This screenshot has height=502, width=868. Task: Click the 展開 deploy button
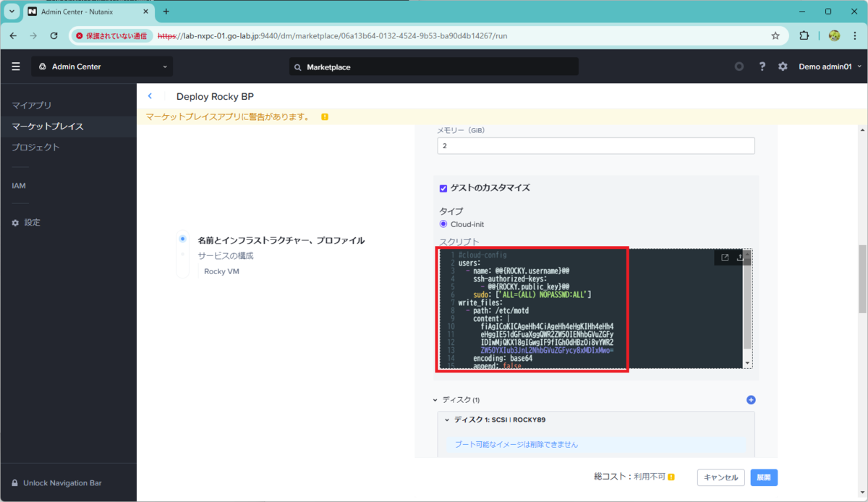click(x=764, y=477)
